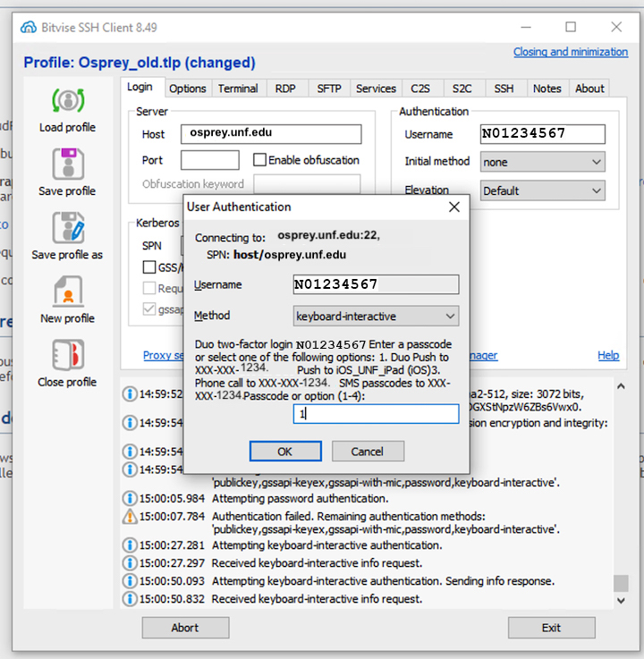Open the Elevation dropdown
The height and width of the screenshot is (659, 644).
tap(543, 190)
